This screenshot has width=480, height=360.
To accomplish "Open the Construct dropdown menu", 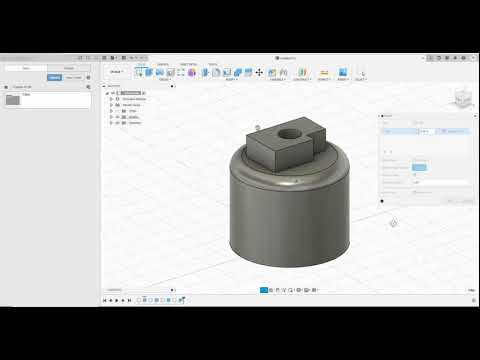I will coord(302,79).
